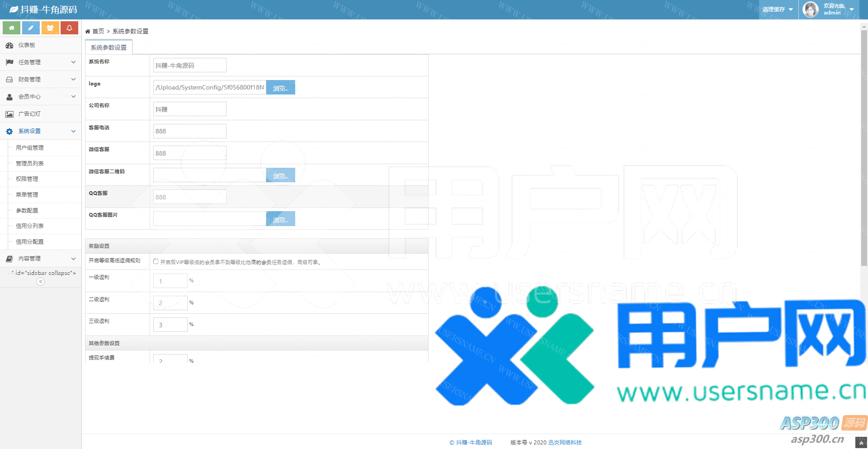Expand the 财务管理 menu chevron
The image size is (868, 449).
[73, 79]
